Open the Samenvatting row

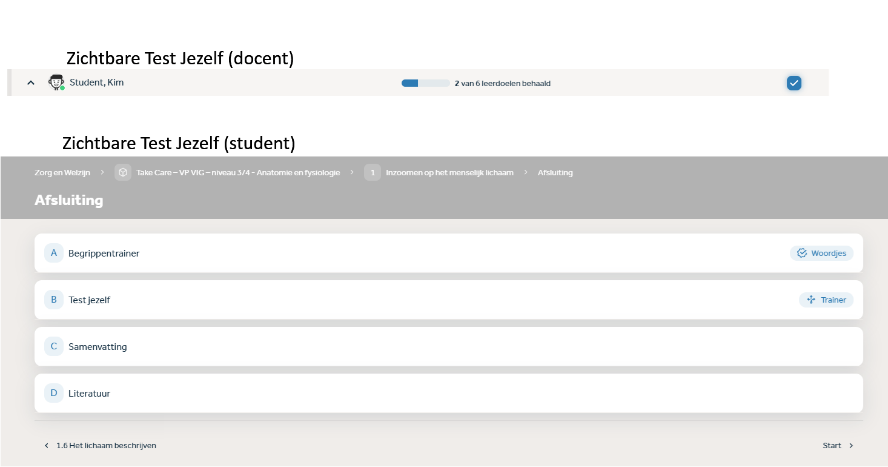[449, 346]
